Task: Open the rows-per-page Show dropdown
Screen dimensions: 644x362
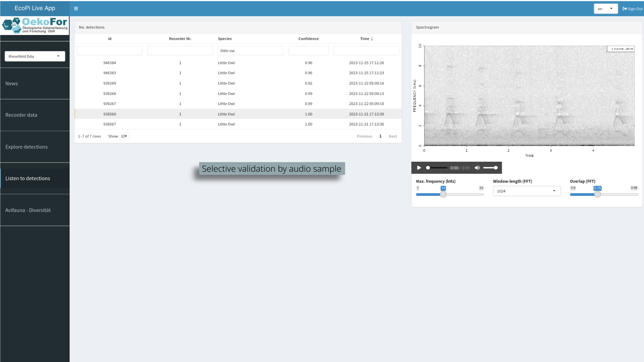Action: click(x=124, y=136)
